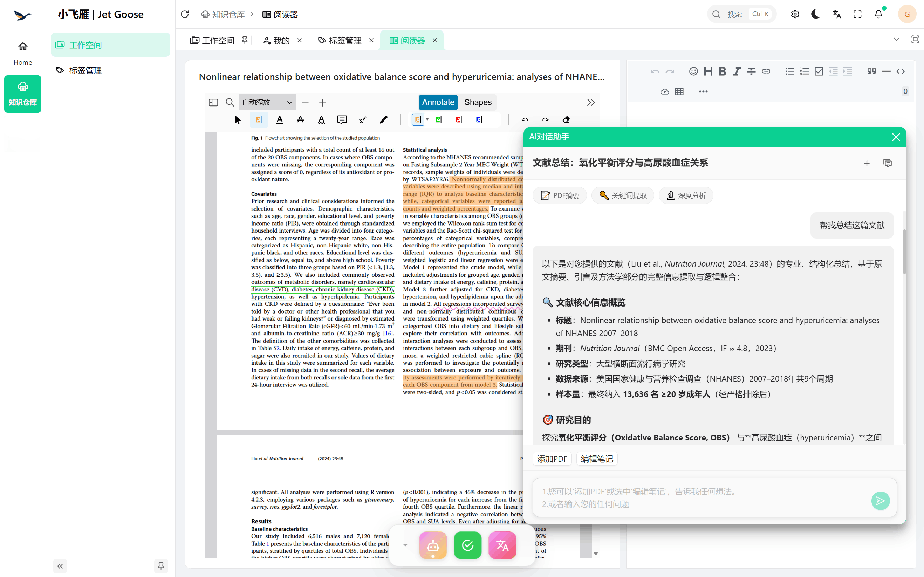Click the comment note annotation icon

[342, 120]
